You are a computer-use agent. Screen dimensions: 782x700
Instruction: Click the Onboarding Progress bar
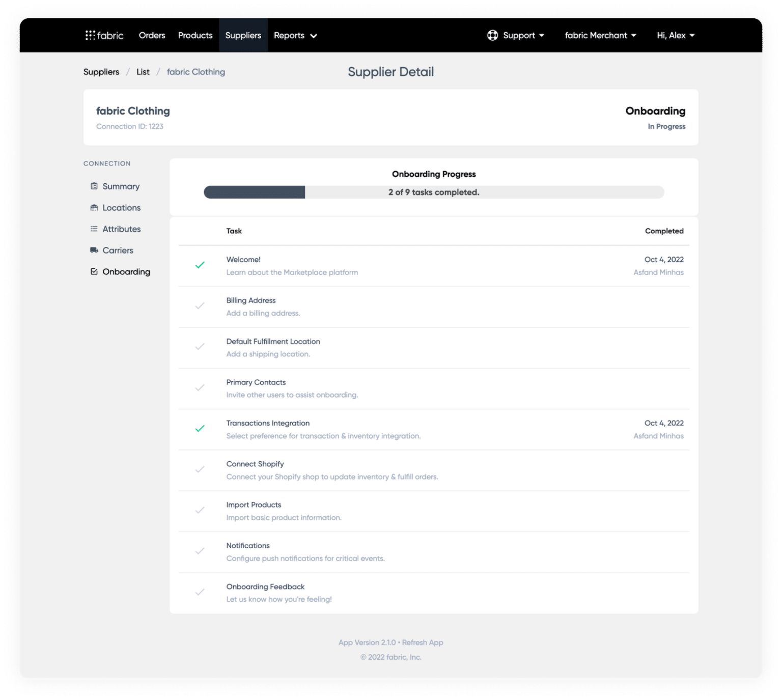[434, 192]
